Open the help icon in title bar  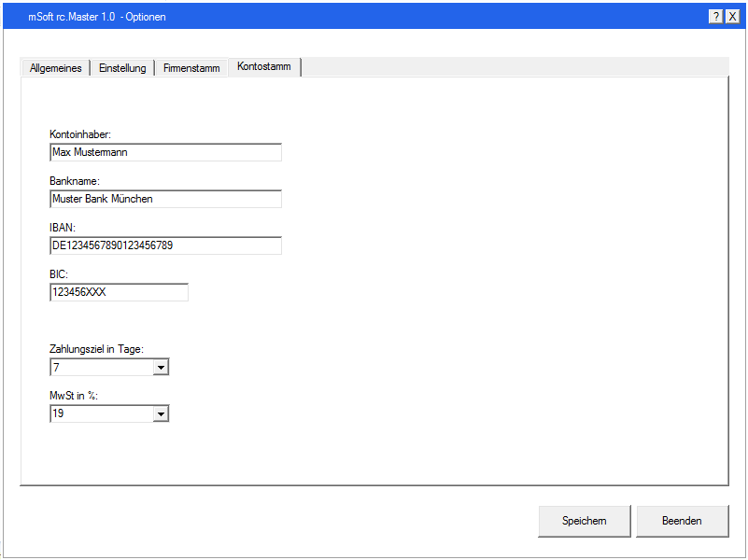click(715, 16)
